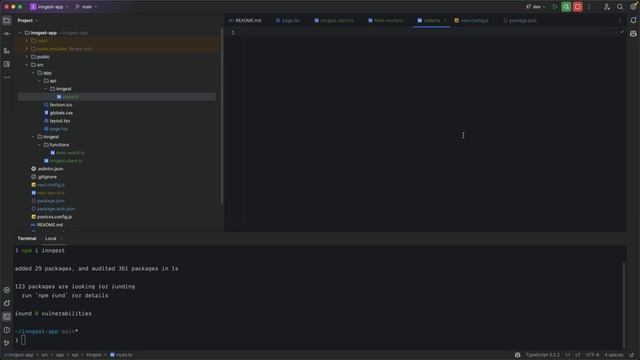The image size is (640, 360).
Task: Click the Run button in toolbar
Action: tap(555, 7)
